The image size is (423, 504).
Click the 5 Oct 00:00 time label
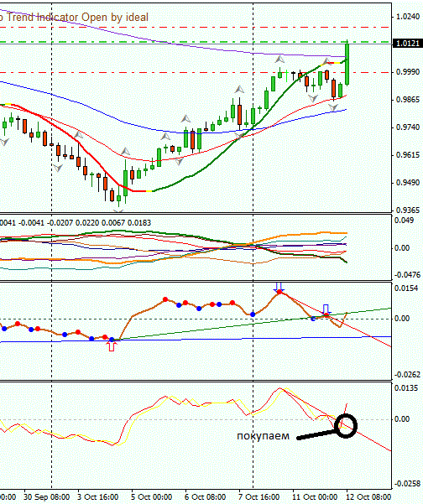click(x=152, y=497)
